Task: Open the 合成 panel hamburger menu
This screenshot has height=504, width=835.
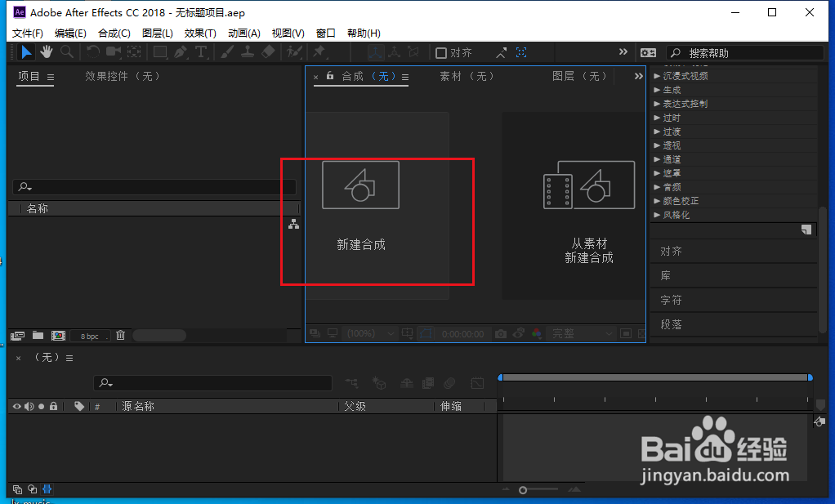Action: (405, 77)
